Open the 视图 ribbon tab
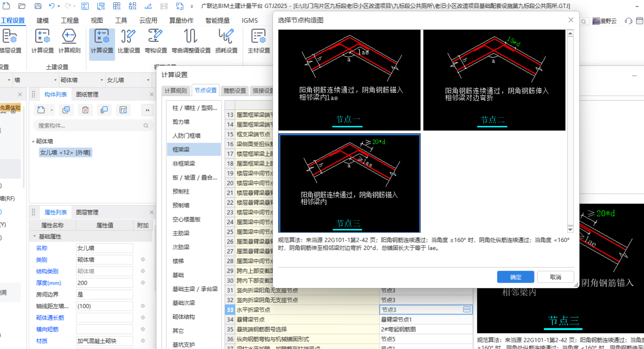 [x=97, y=20]
